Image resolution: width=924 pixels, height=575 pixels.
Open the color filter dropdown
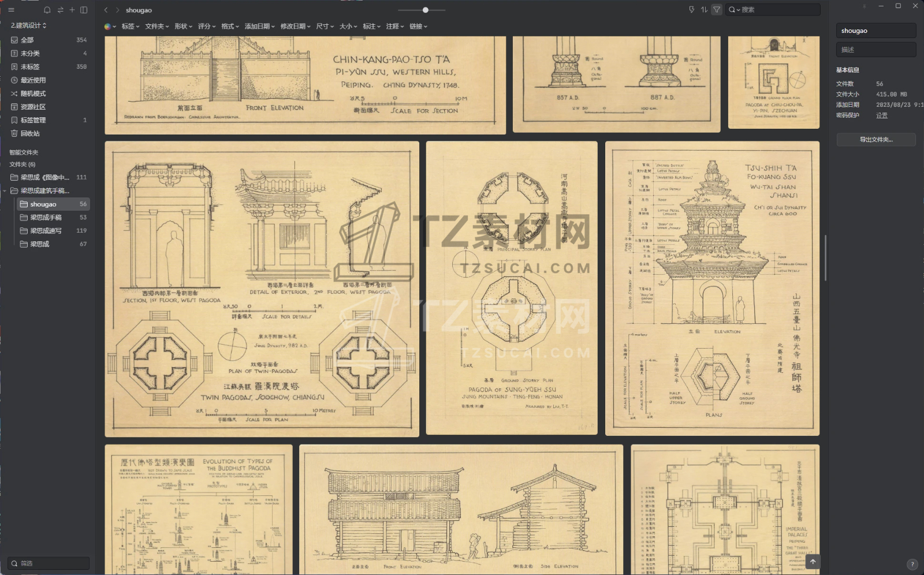click(x=110, y=26)
